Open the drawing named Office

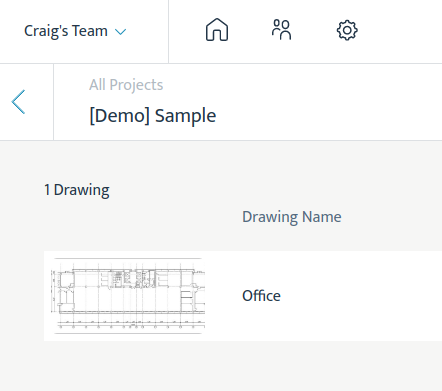(x=261, y=296)
